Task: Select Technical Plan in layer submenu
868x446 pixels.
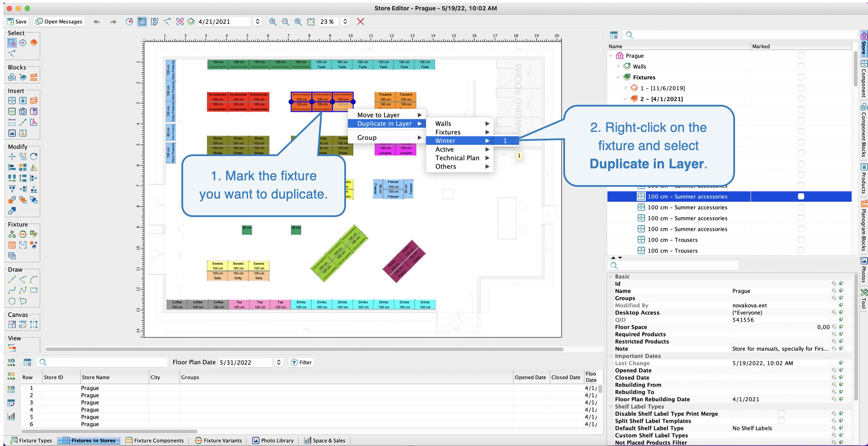Action: click(x=460, y=158)
